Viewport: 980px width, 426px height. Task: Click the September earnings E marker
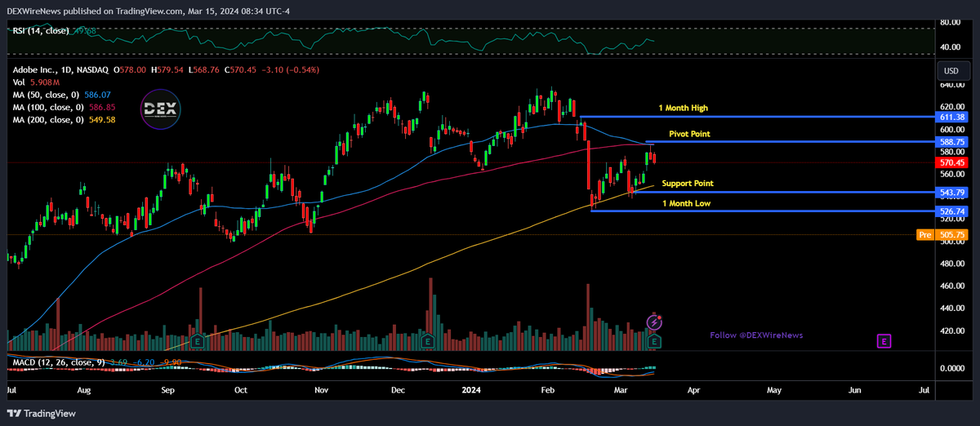tap(197, 341)
